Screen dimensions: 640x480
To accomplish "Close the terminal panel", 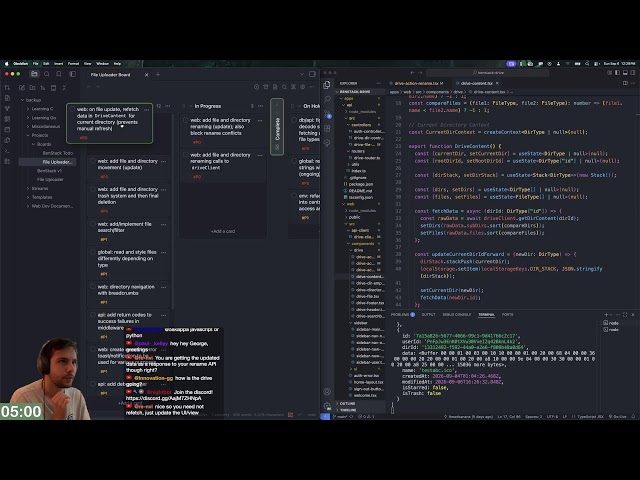I will (x=633, y=314).
